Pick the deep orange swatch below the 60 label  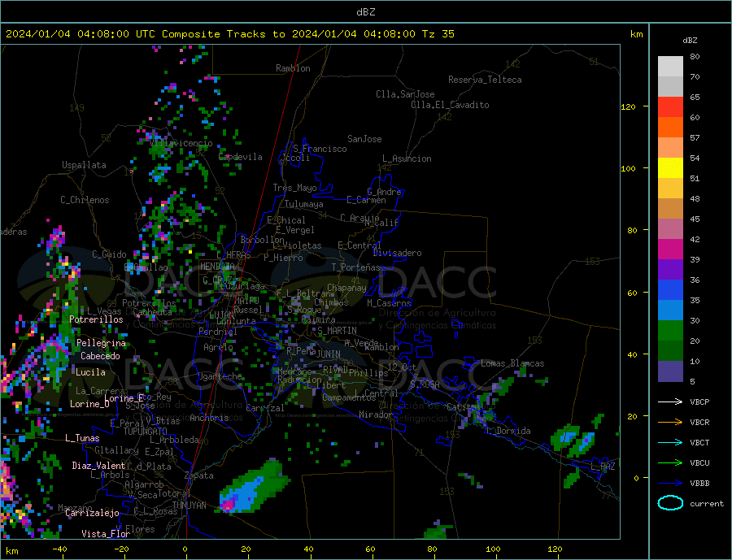(x=670, y=128)
